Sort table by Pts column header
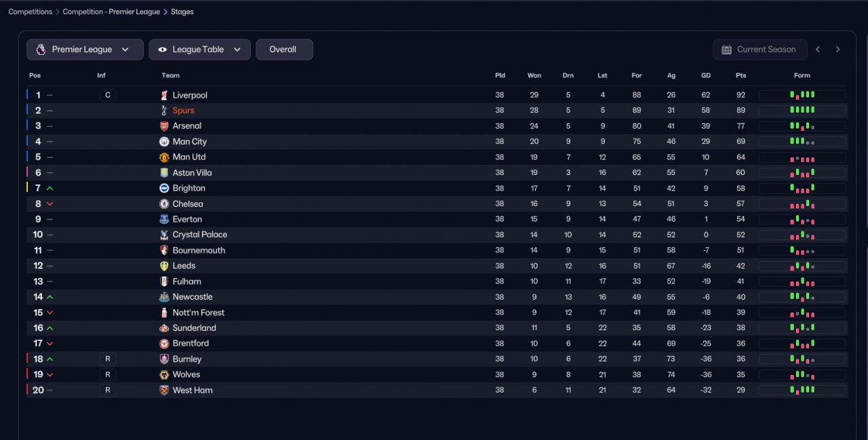The image size is (868, 440). click(x=741, y=76)
